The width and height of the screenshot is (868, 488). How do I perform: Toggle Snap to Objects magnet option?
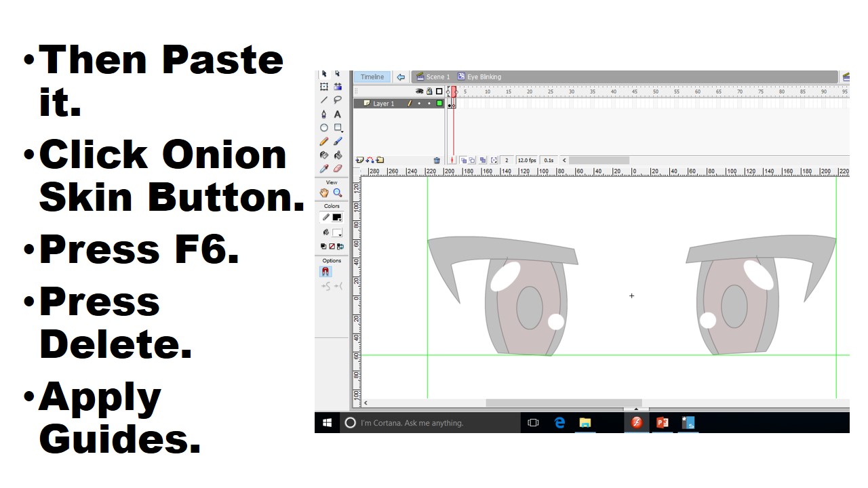pos(325,270)
